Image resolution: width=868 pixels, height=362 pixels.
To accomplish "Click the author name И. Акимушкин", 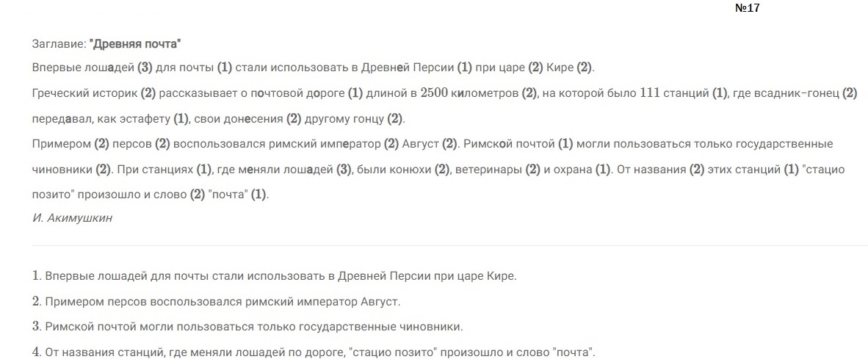I will [73, 218].
